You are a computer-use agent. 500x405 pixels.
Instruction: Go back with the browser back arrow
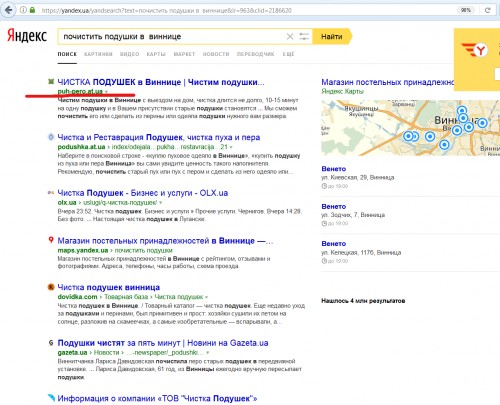(x=8, y=10)
